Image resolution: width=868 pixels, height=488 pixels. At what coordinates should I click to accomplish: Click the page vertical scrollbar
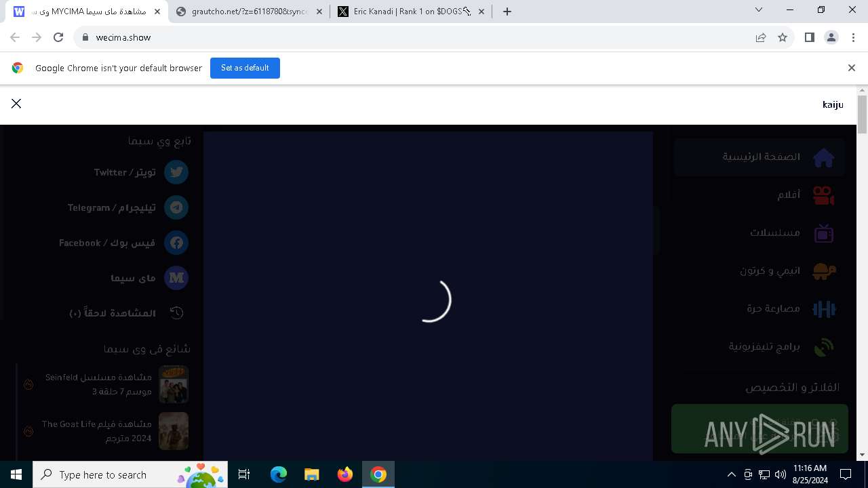[863, 115]
